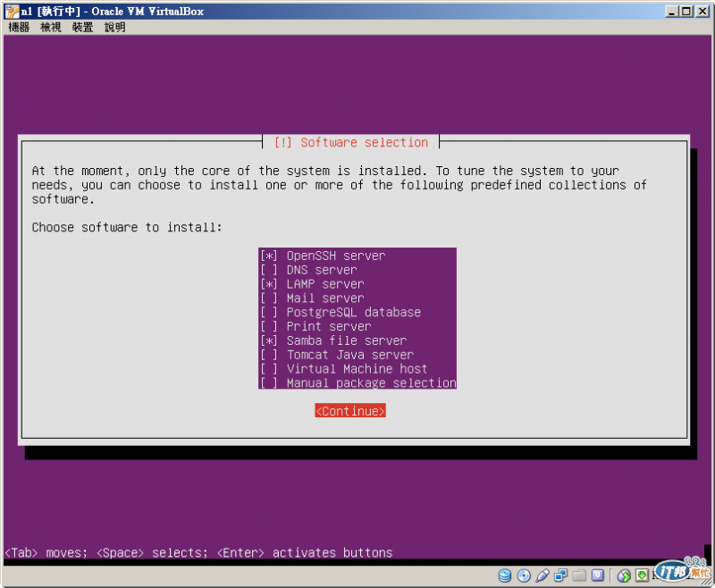The image size is (715, 588).
Task: Click the host key green arrow icon
Action: (642, 575)
